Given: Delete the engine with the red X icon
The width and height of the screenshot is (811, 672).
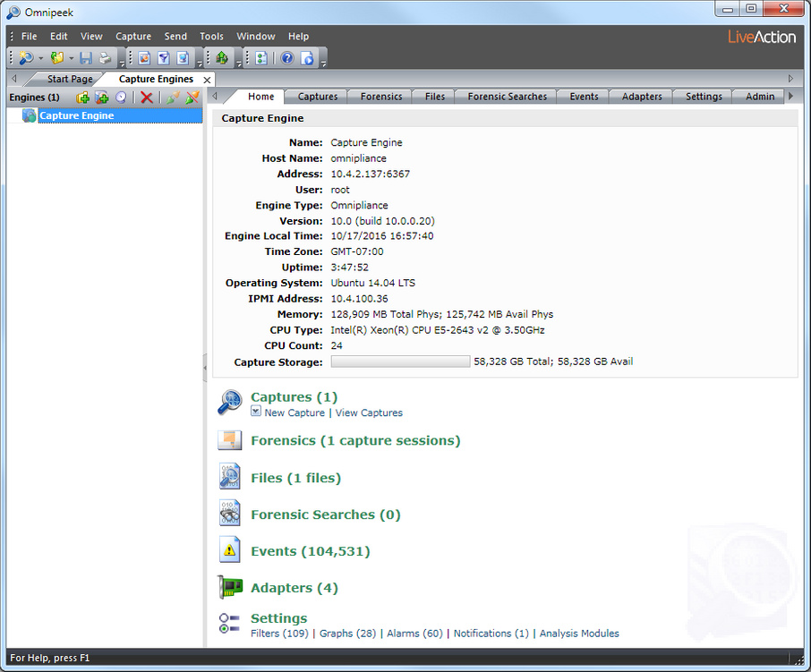Looking at the screenshot, I should point(147,98).
